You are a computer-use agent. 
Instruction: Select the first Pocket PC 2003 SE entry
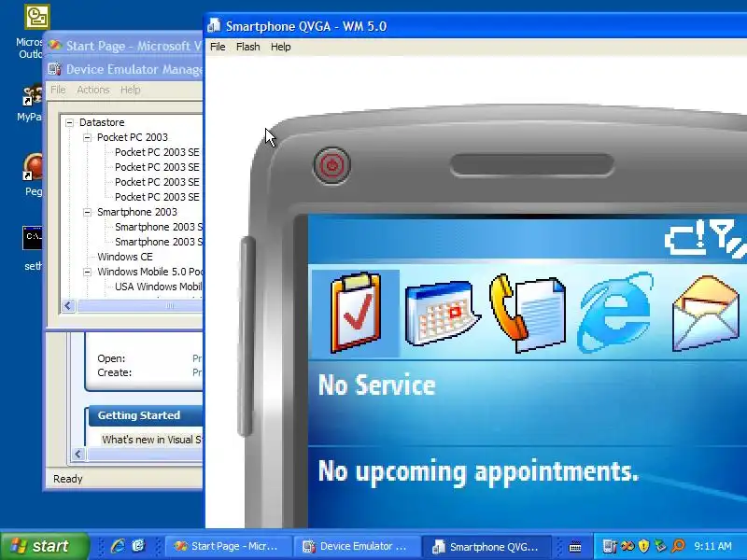pos(158,152)
